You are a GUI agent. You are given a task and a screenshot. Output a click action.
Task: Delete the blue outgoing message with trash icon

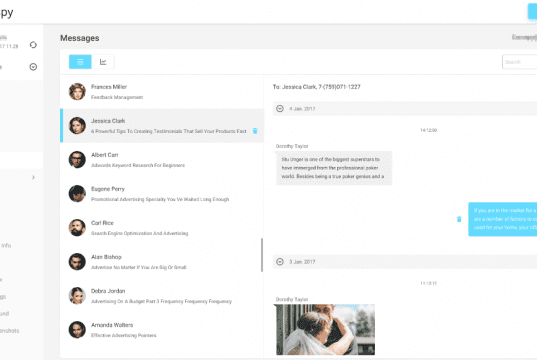pos(459,219)
